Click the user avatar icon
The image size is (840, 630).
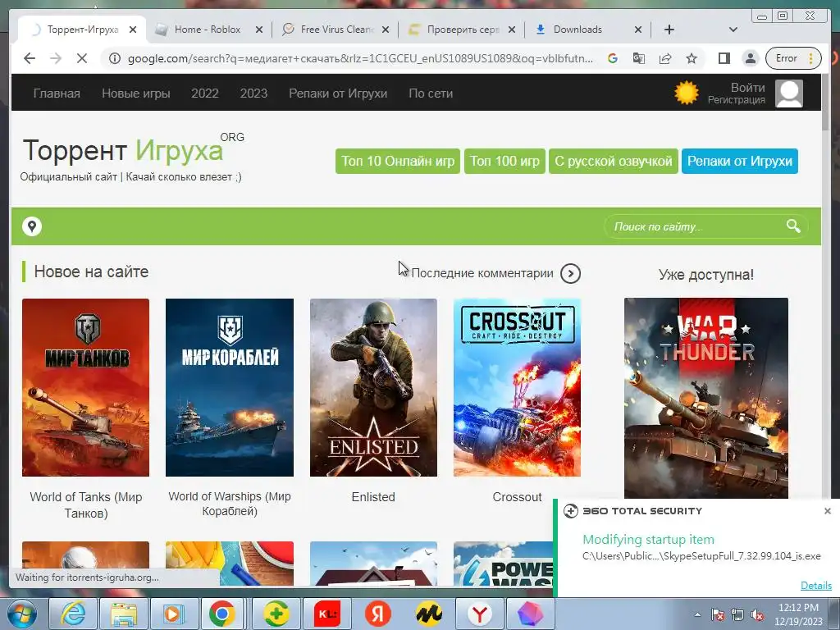click(x=788, y=94)
